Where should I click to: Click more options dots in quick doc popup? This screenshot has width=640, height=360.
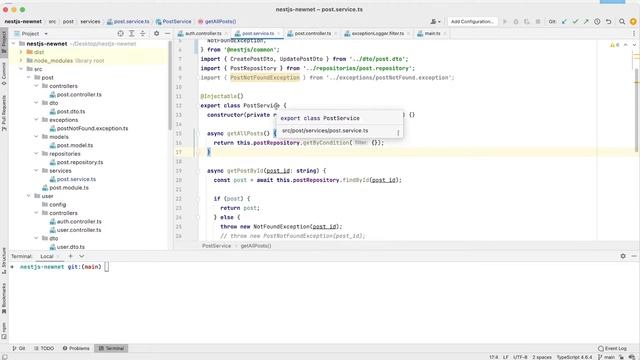tap(398, 133)
